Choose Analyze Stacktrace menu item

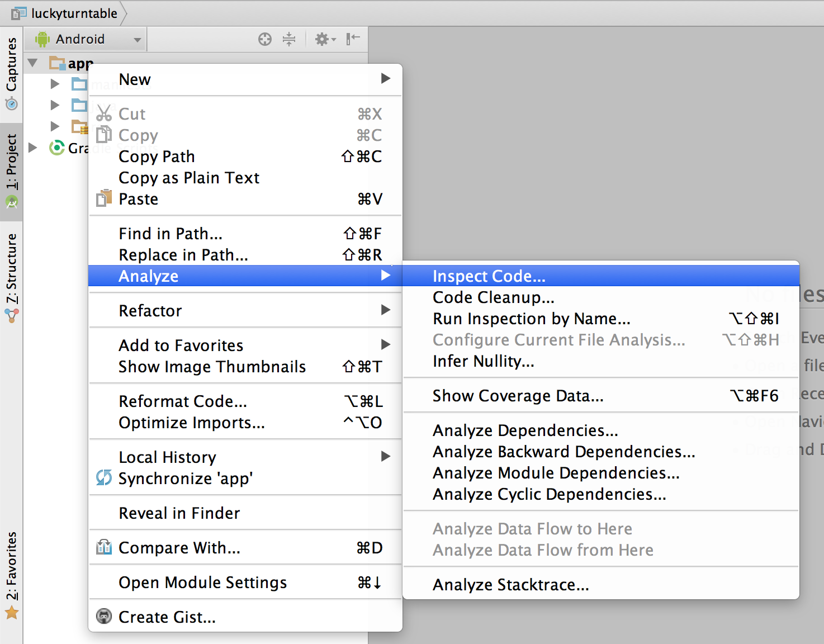click(x=601, y=585)
